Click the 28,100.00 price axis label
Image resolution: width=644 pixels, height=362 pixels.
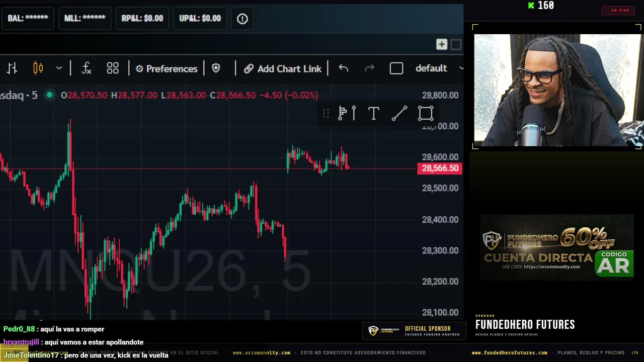click(440, 312)
